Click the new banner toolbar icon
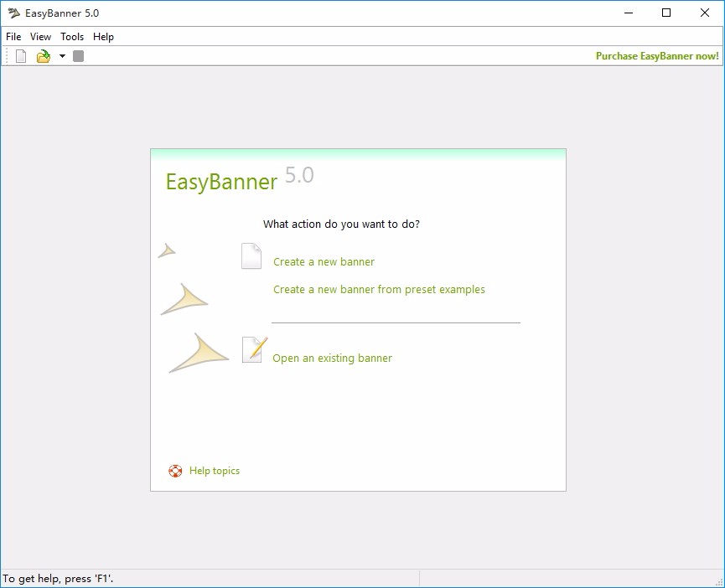Image resolution: width=725 pixels, height=588 pixels. coord(21,56)
